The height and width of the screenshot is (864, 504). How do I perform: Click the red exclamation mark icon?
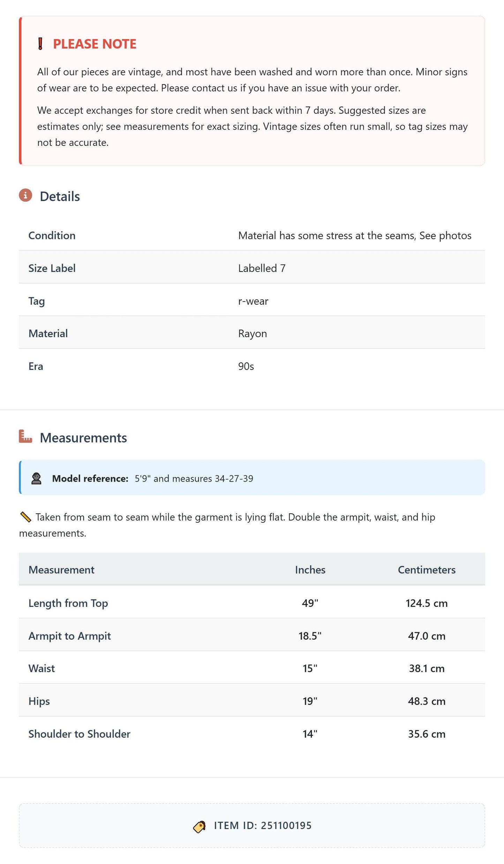[x=40, y=44]
